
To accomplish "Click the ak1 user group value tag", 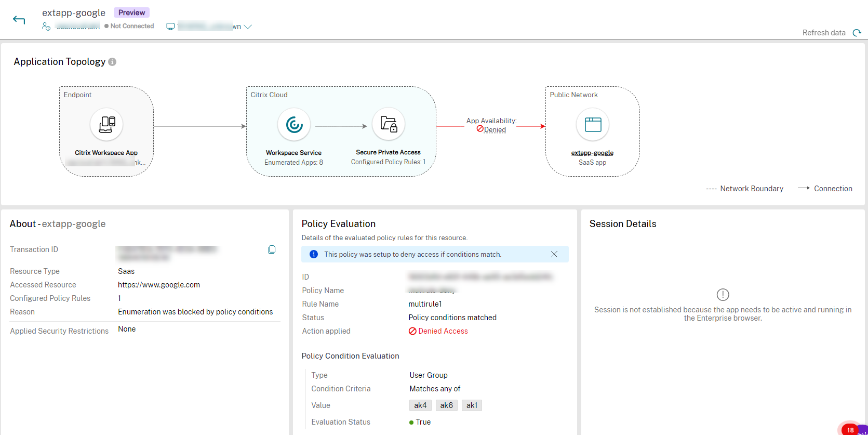I will coord(472,405).
